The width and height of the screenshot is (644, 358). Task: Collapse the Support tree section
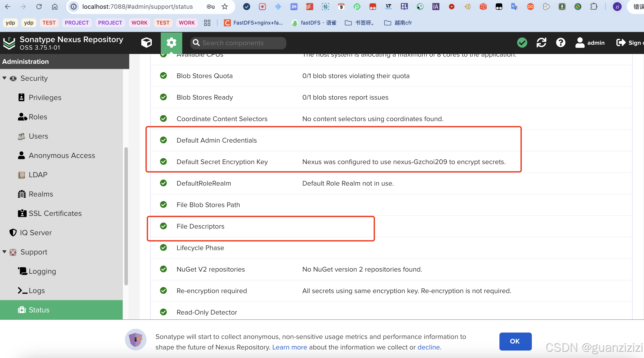[5, 252]
